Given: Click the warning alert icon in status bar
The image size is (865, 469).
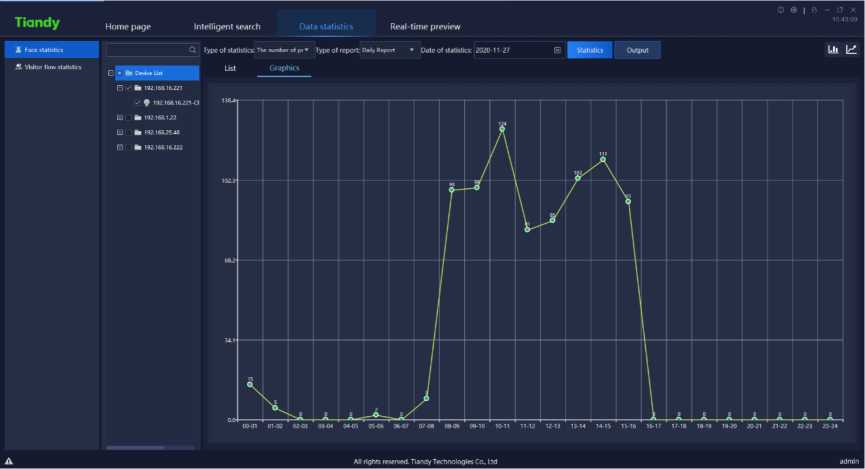Looking at the screenshot, I should pos(9,461).
